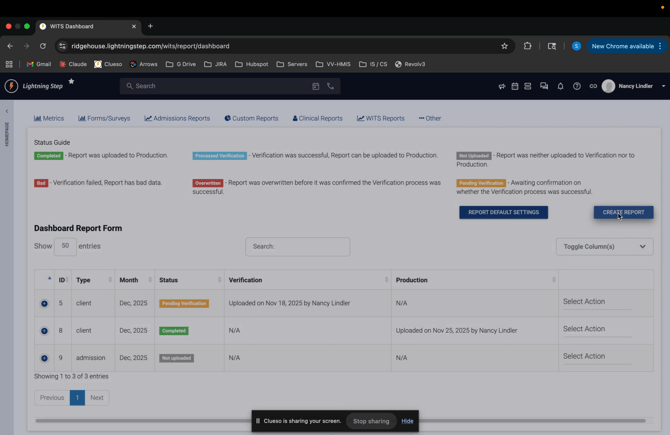Toggle row expand for admission report 9
The width and height of the screenshot is (670, 435).
point(44,358)
